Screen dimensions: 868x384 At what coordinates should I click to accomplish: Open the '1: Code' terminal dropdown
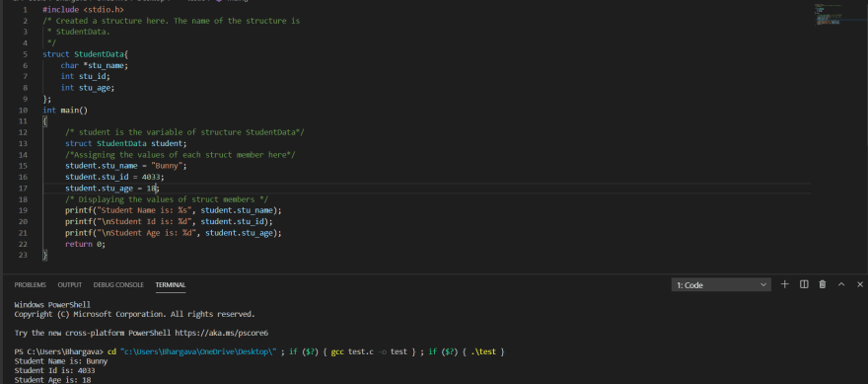(x=721, y=285)
